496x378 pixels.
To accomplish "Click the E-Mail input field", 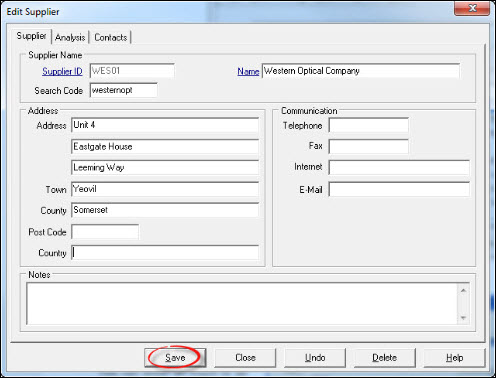I will tap(399, 189).
